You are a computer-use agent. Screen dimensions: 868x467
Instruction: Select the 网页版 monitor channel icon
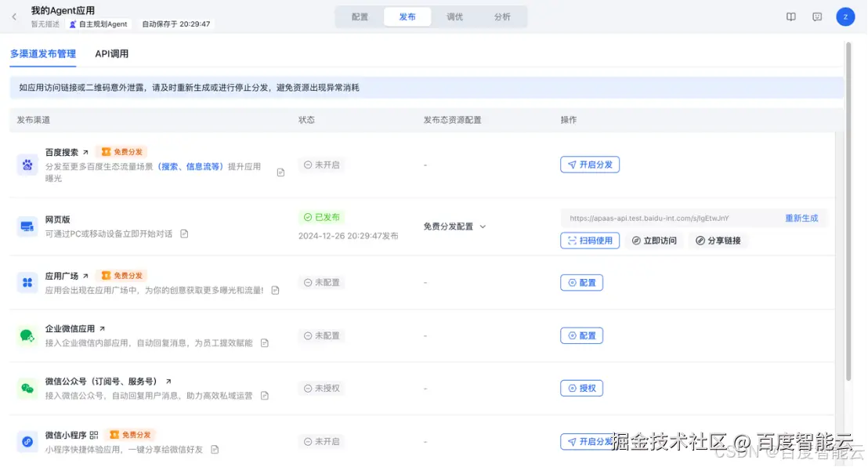pos(24,225)
